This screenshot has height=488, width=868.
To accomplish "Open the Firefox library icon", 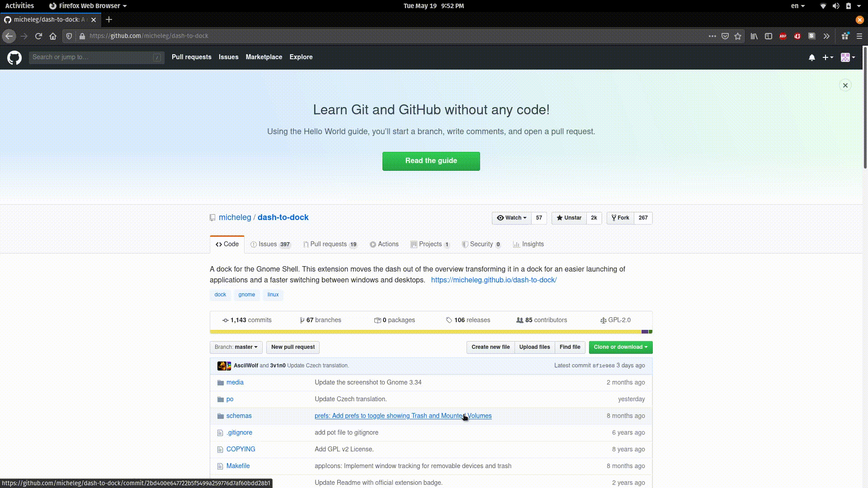I will click(754, 36).
